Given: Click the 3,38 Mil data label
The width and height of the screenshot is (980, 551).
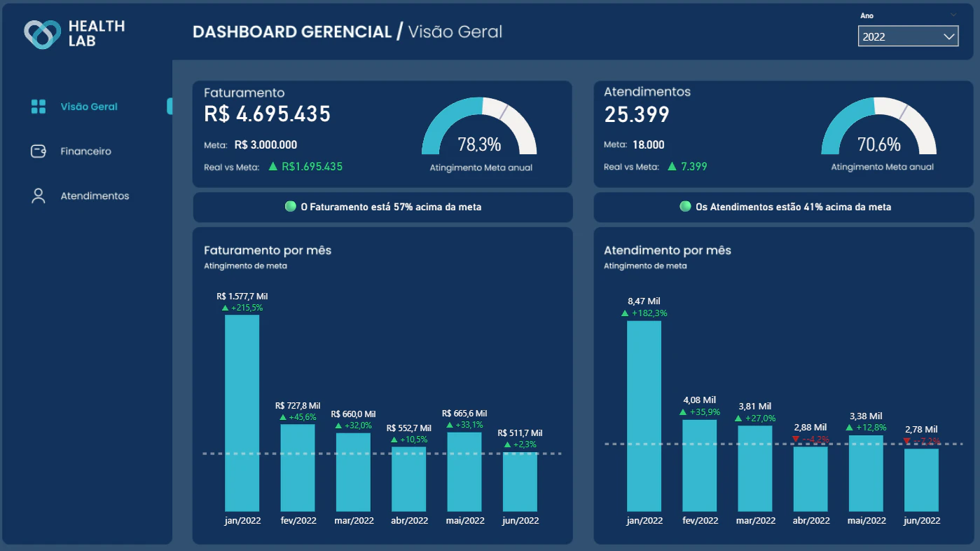Looking at the screenshot, I should (866, 416).
